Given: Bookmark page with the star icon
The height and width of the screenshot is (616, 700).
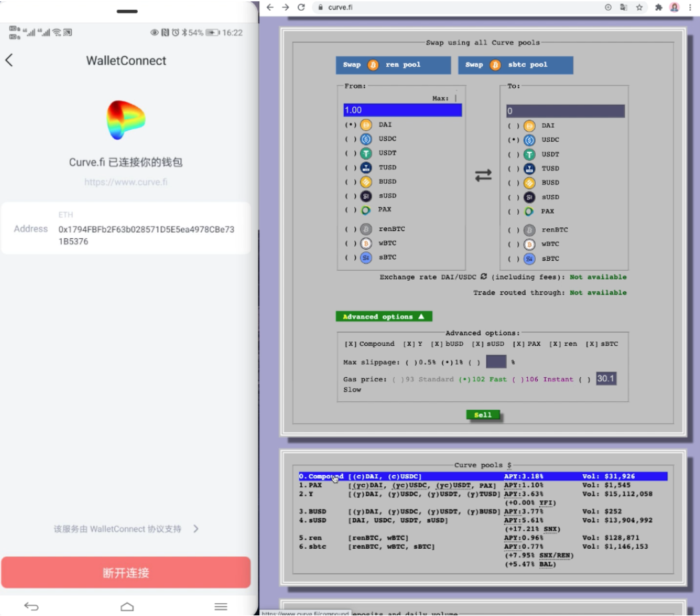Looking at the screenshot, I should point(640,7).
